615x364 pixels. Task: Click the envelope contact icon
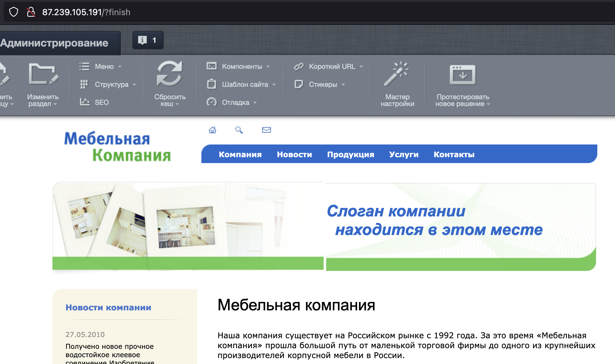tap(267, 130)
